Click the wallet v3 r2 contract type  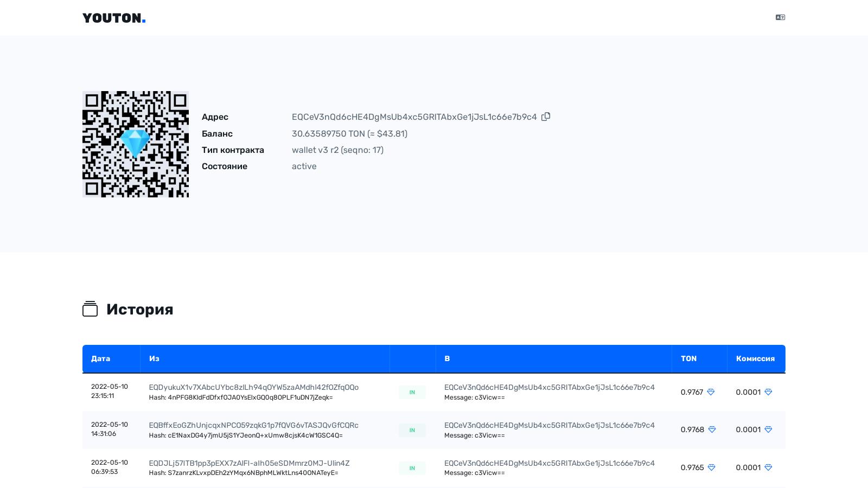click(x=337, y=150)
